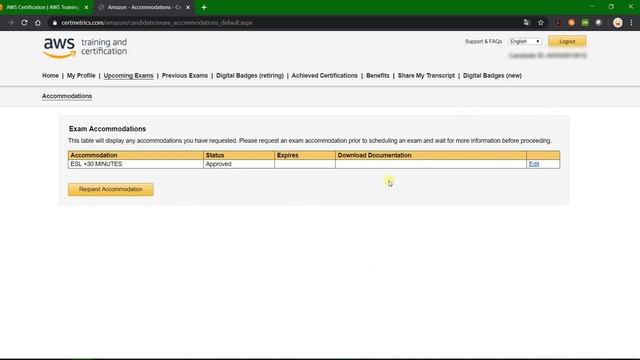Restore down the browser window
The width and height of the screenshot is (640, 360).
tap(611, 7)
